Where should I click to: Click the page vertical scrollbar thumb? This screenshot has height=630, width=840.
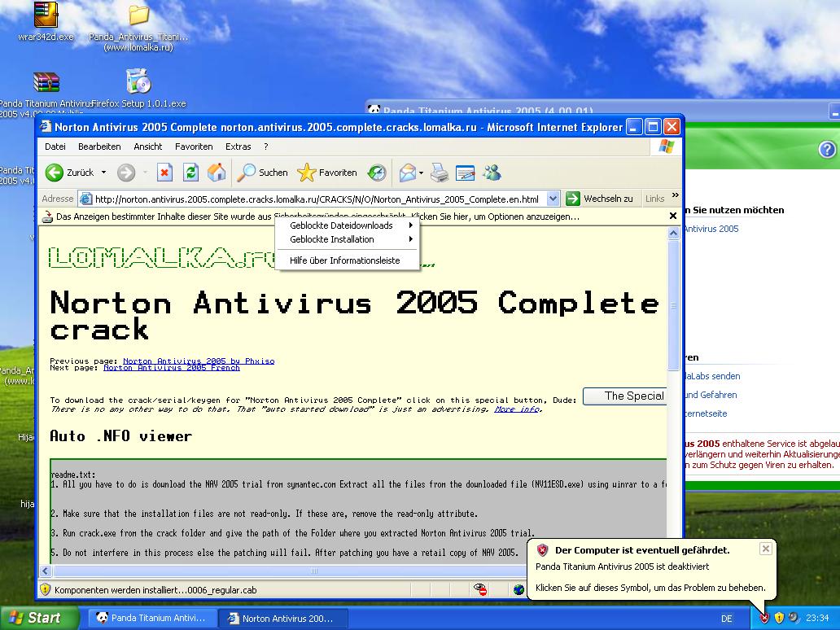673,305
